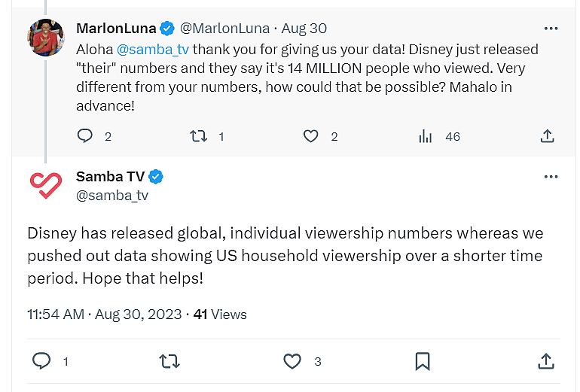Like MarlonLuna's tweet
Image resolution: width=580 pixels, height=392 pixels.
(311, 136)
